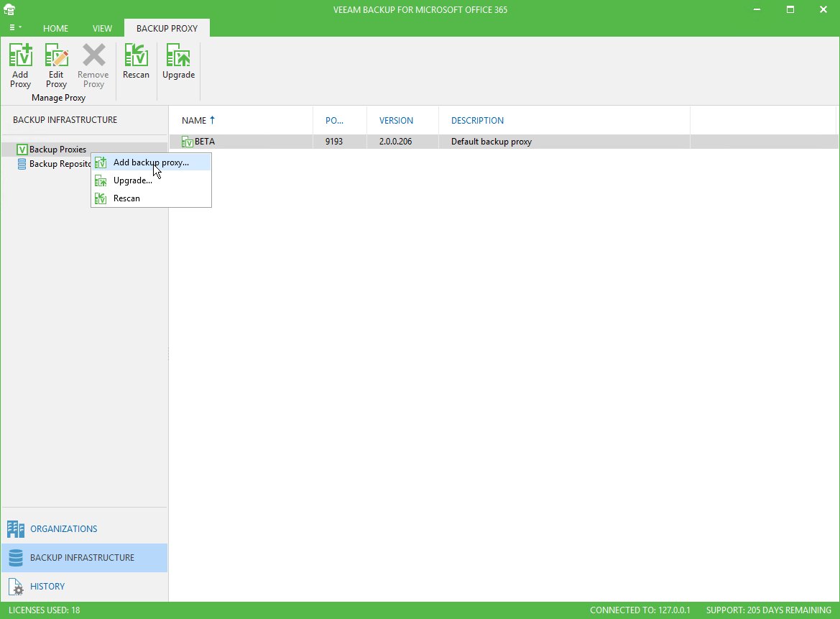
Task: Click the Rescan ribbon icon
Action: pyautogui.click(x=136, y=55)
